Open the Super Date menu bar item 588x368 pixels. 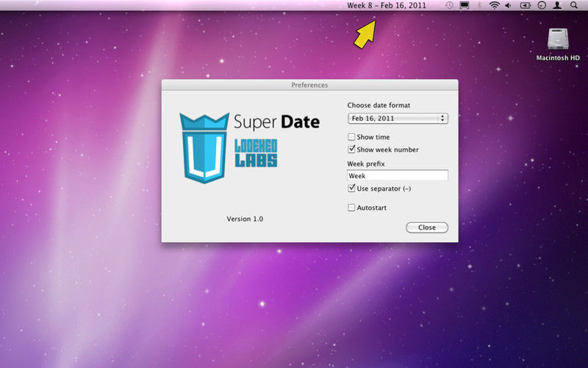(x=387, y=5)
